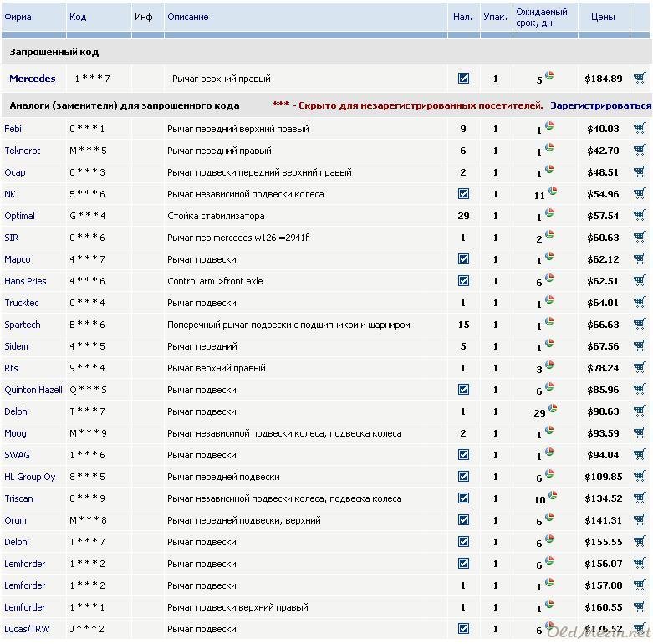653x644 pixels.
Task: Sort by the Нал. column header
Action: [462, 17]
